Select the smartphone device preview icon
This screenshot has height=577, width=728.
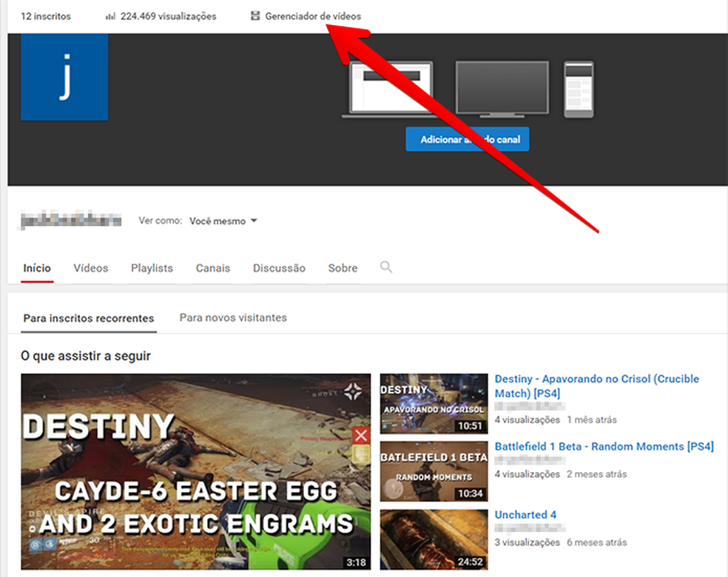point(579,87)
